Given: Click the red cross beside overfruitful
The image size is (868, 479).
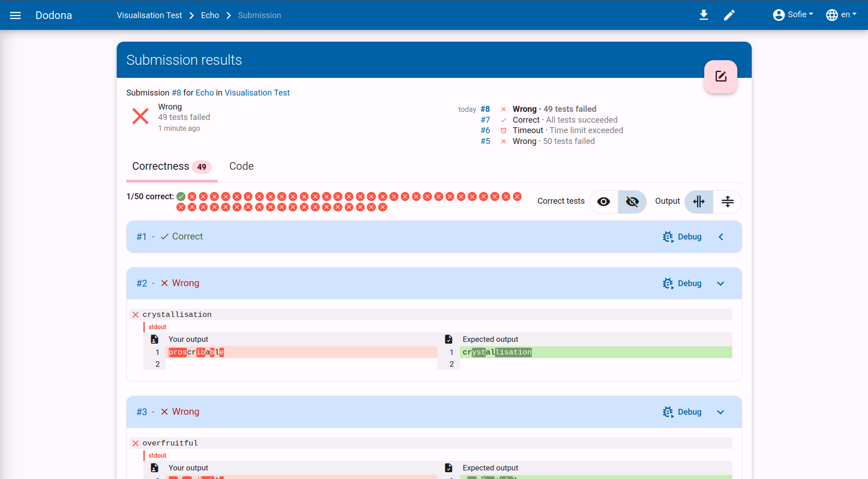Looking at the screenshot, I should [x=135, y=443].
